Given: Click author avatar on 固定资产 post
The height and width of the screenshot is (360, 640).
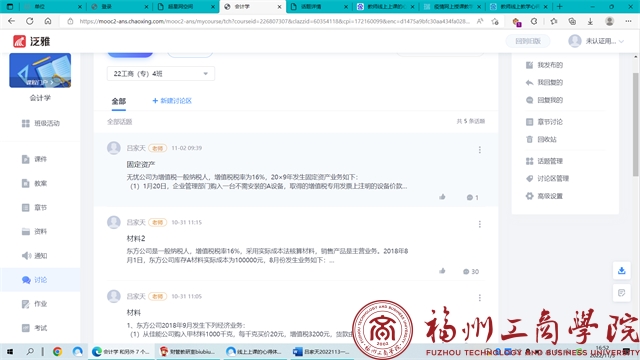Looking at the screenshot, I should pyautogui.click(x=114, y=148).
